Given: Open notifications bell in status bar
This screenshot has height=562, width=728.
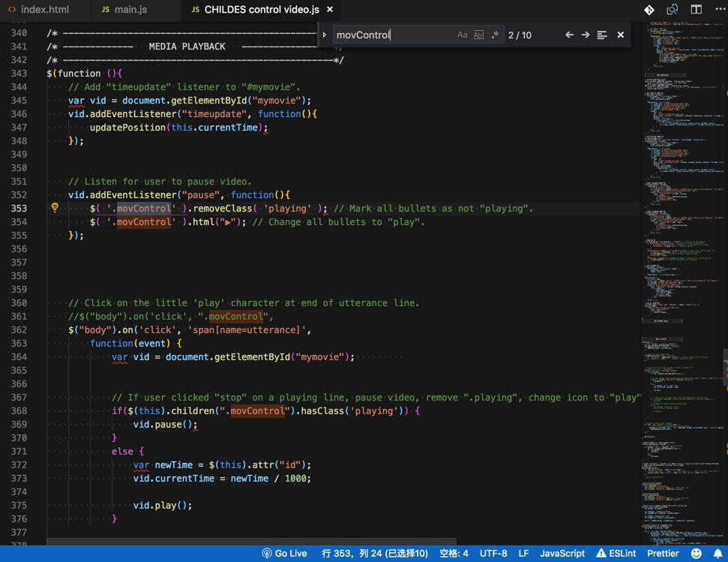Looking at the screenshot, I should point(718,554).
